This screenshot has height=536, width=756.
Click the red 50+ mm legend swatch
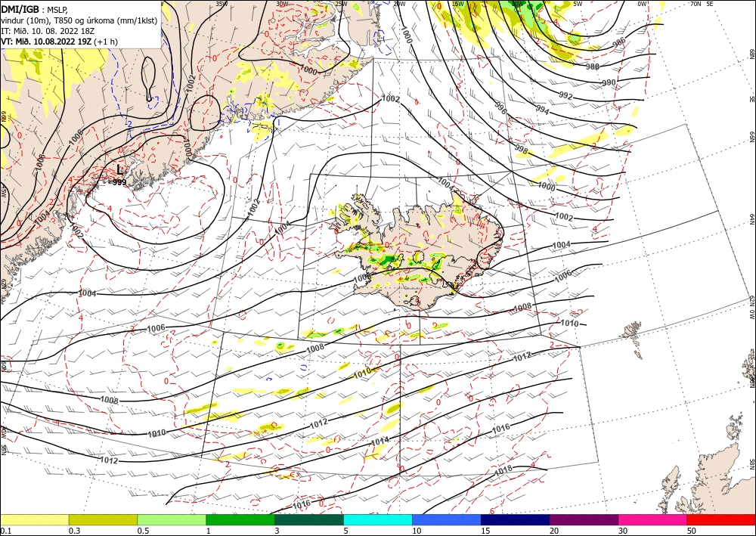(721, 519)
